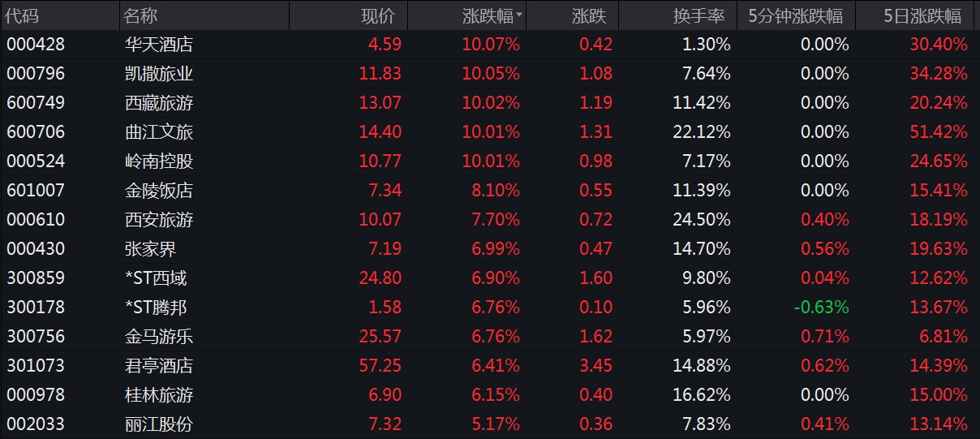
Task: Sort by the 涨跌 column header
Action: 590,15
